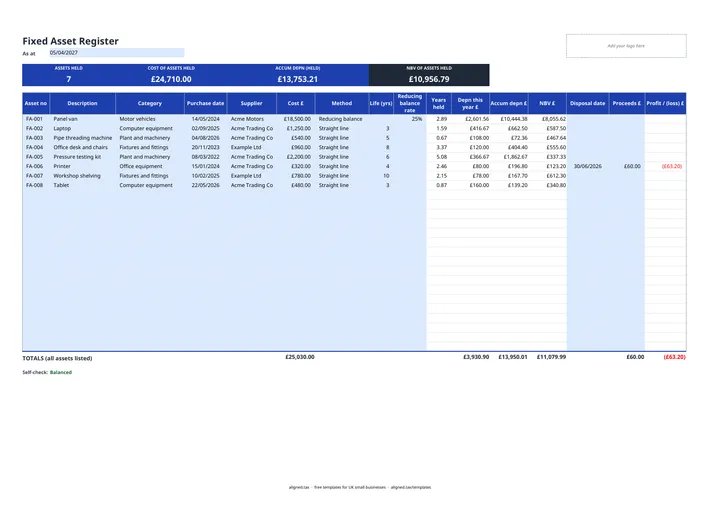The image size is (720, 509).
Task: Select asset number cell FA-001
Action: (x=36, y=119)
